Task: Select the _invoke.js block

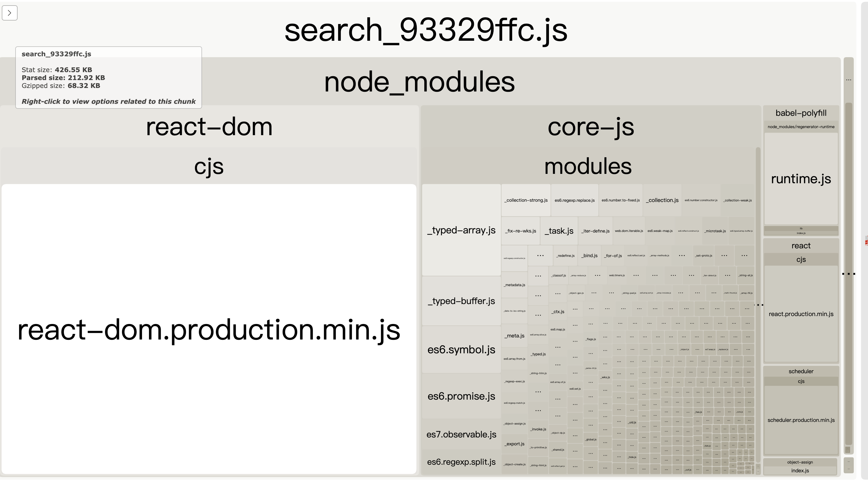Action: (538, 429)
